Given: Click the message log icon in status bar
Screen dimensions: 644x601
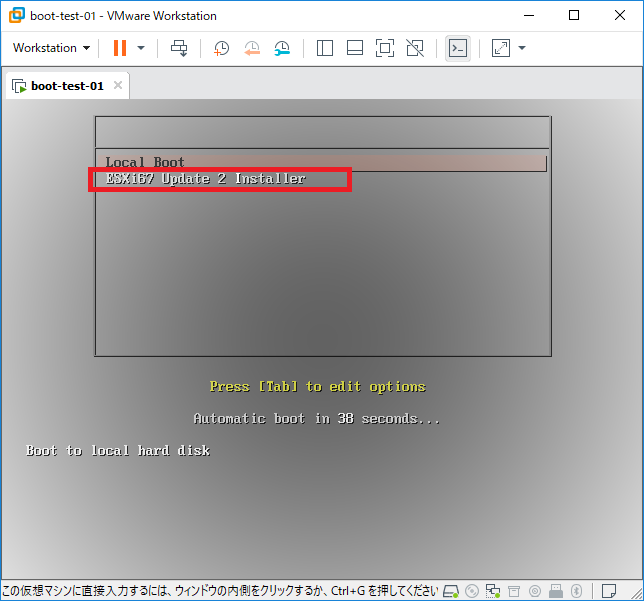Looking at the screenshot, I should 609,592.
